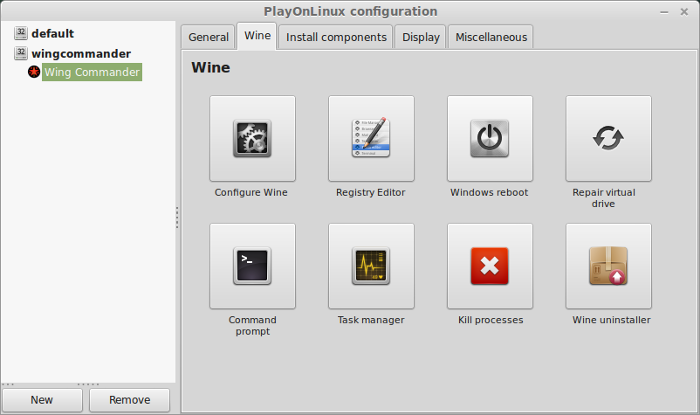The width and height of the screenshot is (700, 415).
Task: Minimize the PlayOnLinux configuration window
Action: tap(664, 12)
